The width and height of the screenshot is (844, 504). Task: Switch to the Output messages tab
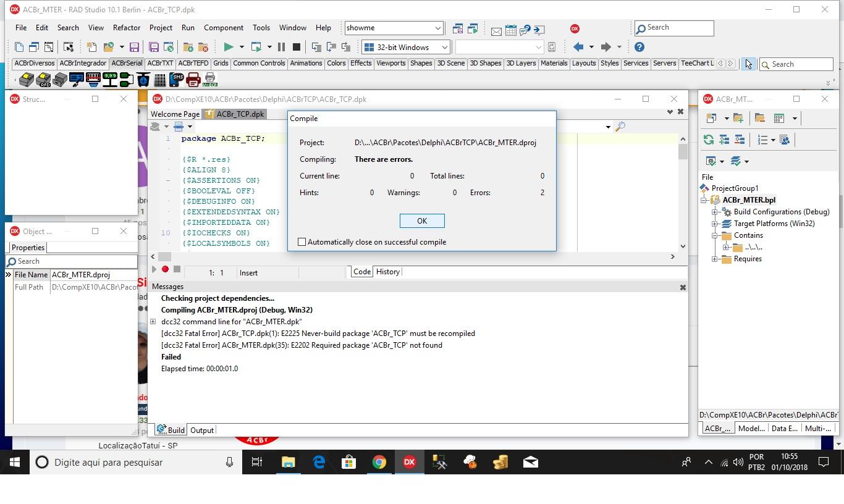pyautogui.click(x=201, y=430)
